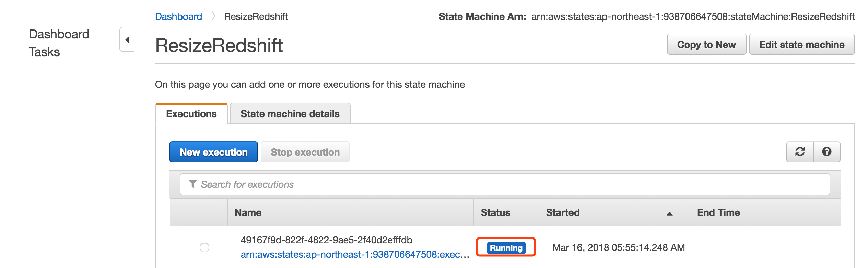
Task: Click the Running status badge
Action: tap(506, 248)
